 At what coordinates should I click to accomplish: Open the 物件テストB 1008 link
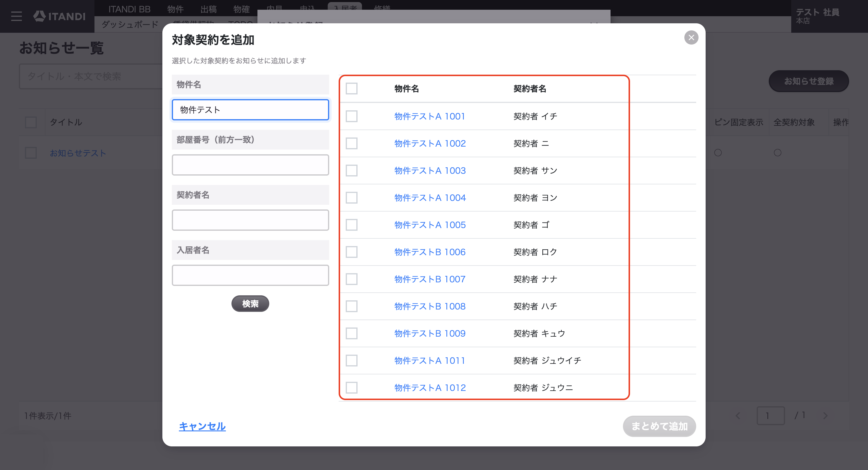430,306
